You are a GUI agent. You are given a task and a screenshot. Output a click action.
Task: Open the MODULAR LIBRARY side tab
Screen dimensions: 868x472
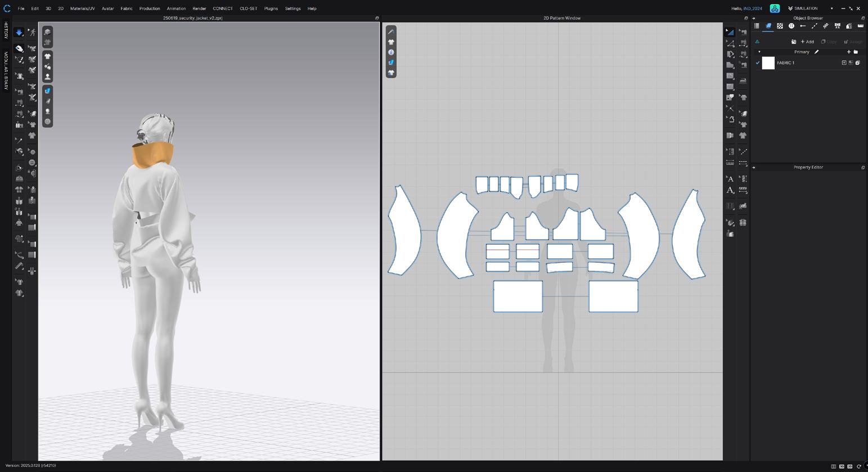point(6,70)
